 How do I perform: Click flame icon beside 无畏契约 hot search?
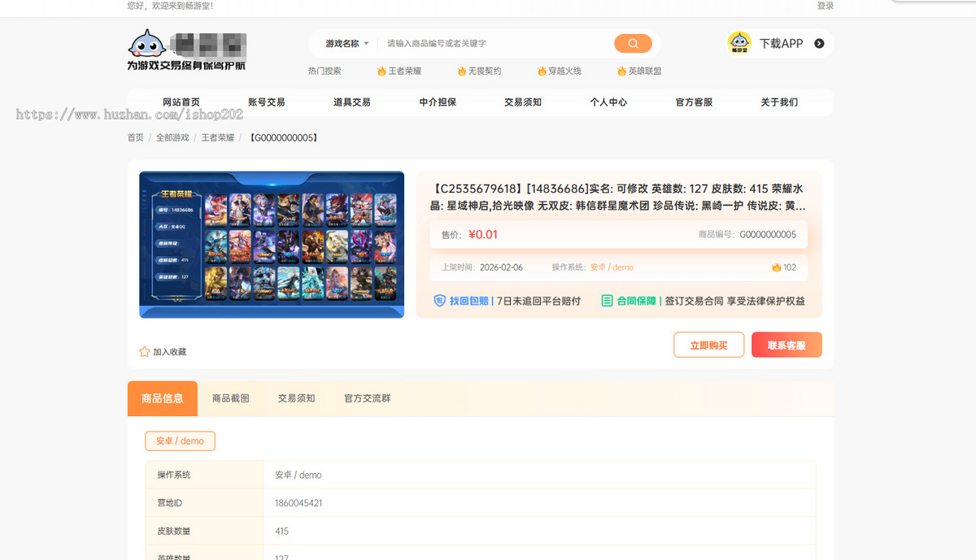(x=461, y=72)
